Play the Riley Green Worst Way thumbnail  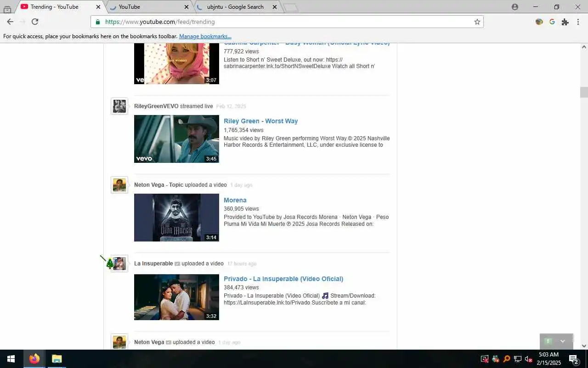176,139
